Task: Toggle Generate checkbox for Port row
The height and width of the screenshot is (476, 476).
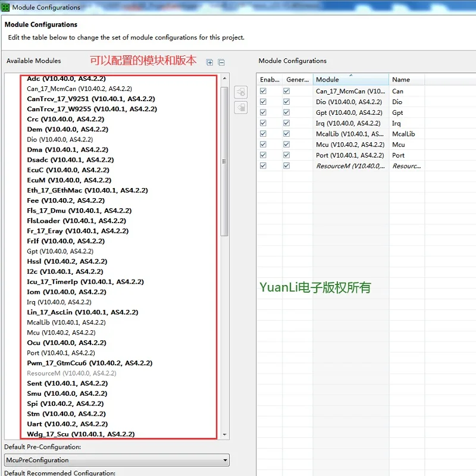Action: tap(287, 155)
